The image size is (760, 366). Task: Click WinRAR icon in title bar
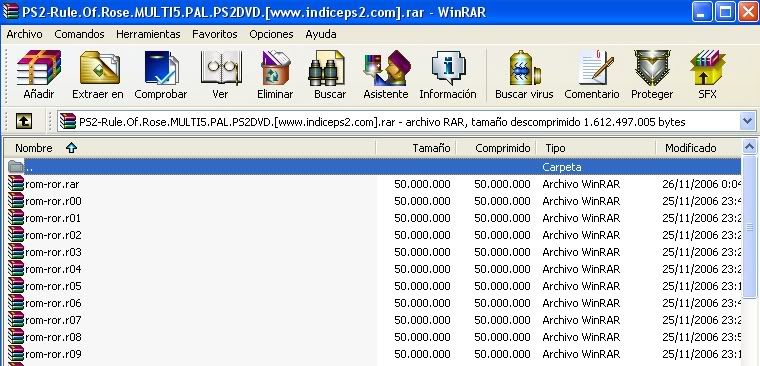click(x=11, y=11)
